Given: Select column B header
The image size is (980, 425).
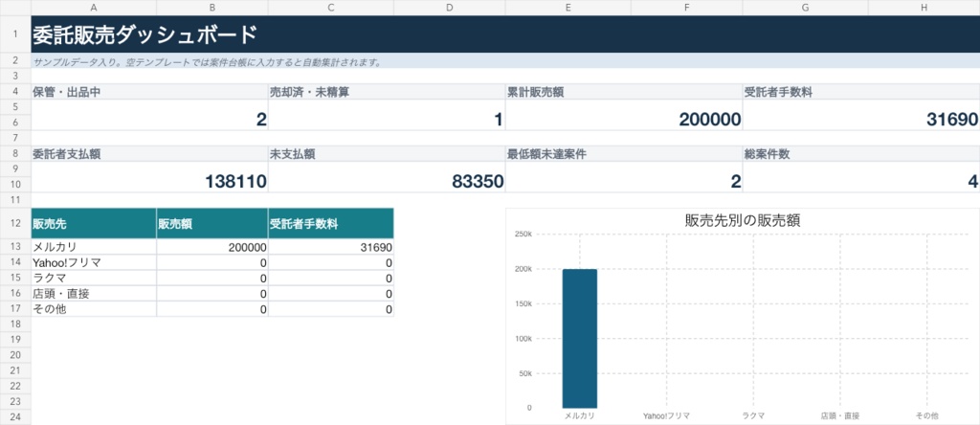Looking at the screenshot, I should point(212,8).
